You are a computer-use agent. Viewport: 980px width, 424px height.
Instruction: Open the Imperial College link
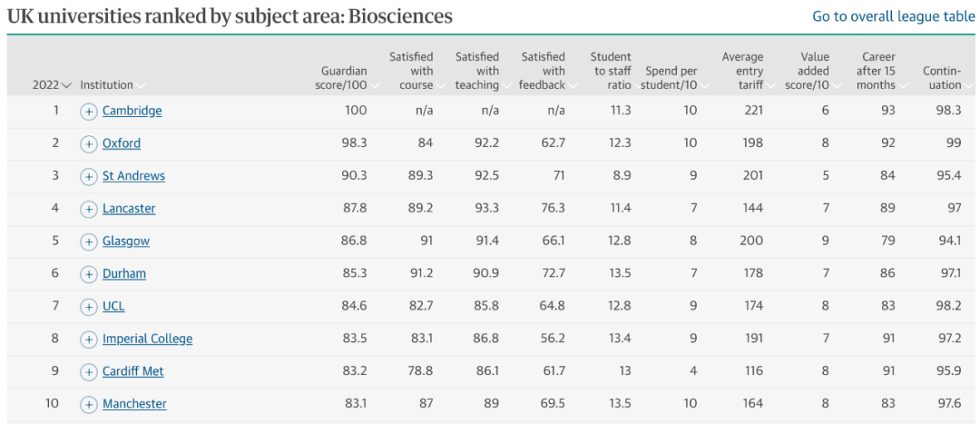pyautogui.click(x=148, y=339)
